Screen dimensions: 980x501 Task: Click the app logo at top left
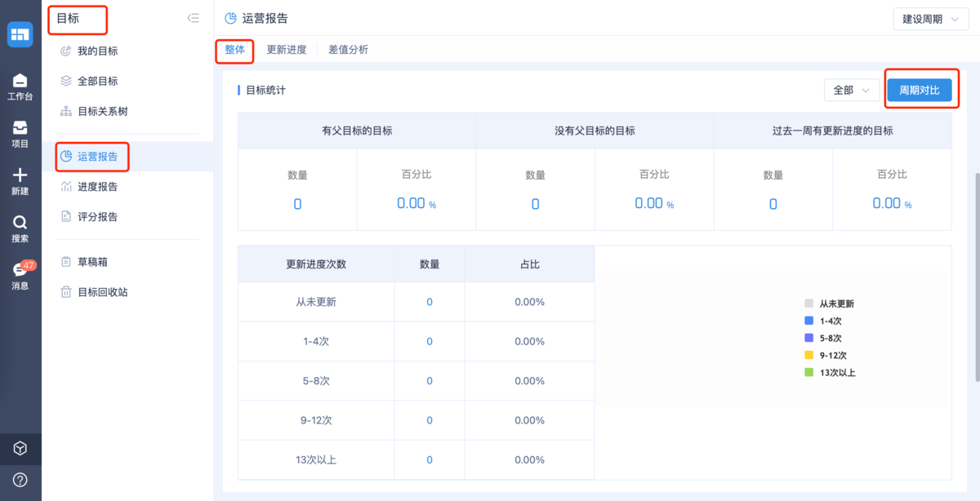(x=20, y=34)
